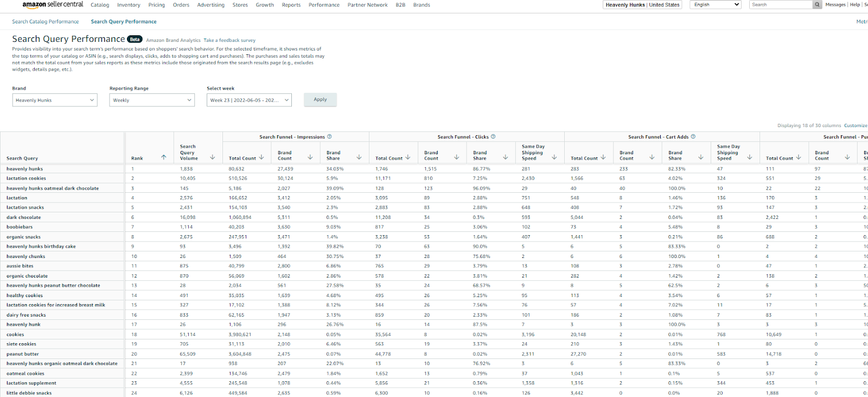Viewport: 868px width, 397px height.
Task: Expand the Reporting Range Weekly dropdown
Action: (x=152, y=100)
